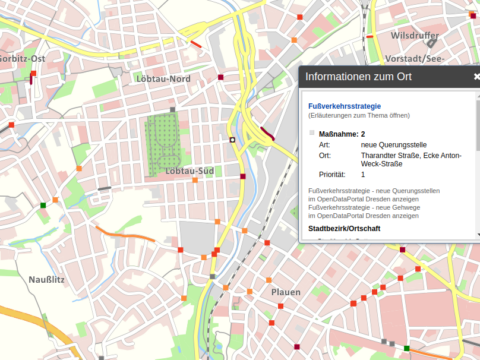Click the scroll-down arrow of popup

479,235
